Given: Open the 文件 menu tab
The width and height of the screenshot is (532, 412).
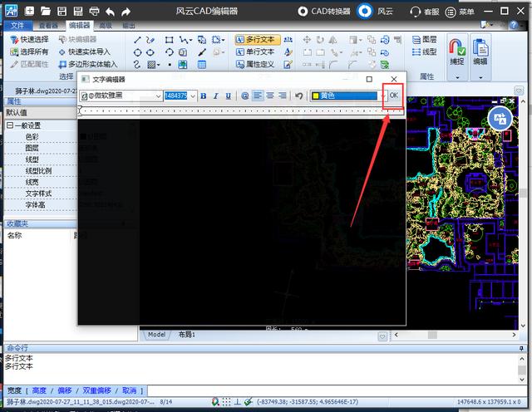Looking at the screenshot, I should point(17,26).
